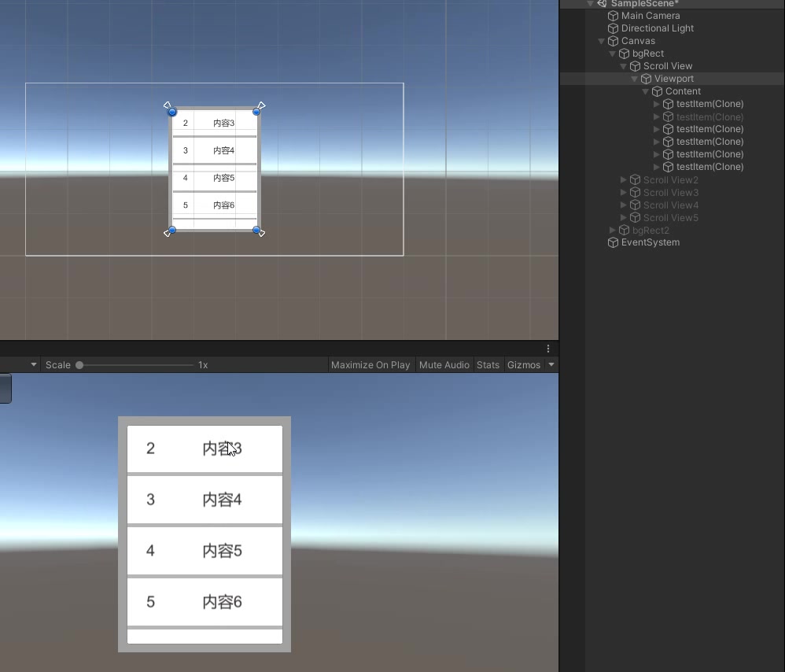The height and width of the screenshot is (672, 785).
Task: Click the Game view Scale slider handle
Action: [79, 365]
